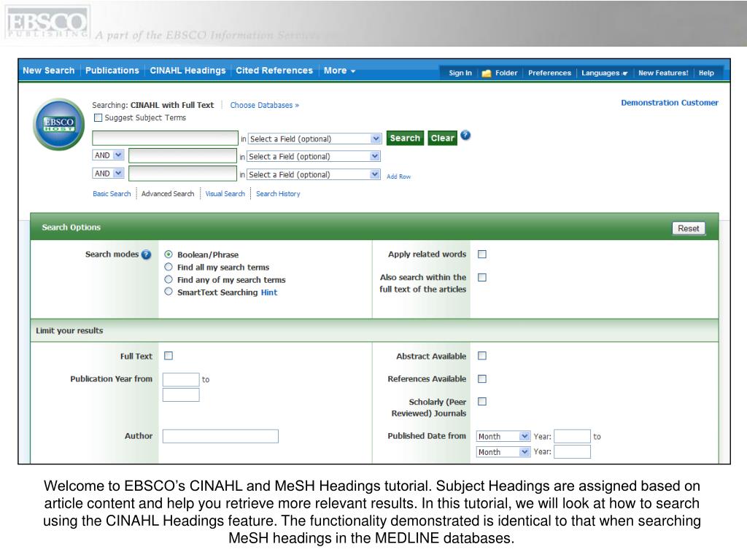Click the Search modes help icon
747x560 pixels.
[146, 254]
